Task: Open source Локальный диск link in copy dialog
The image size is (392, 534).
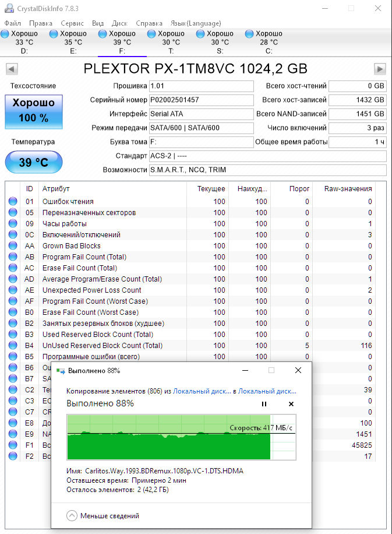Action: pos(202,391)
